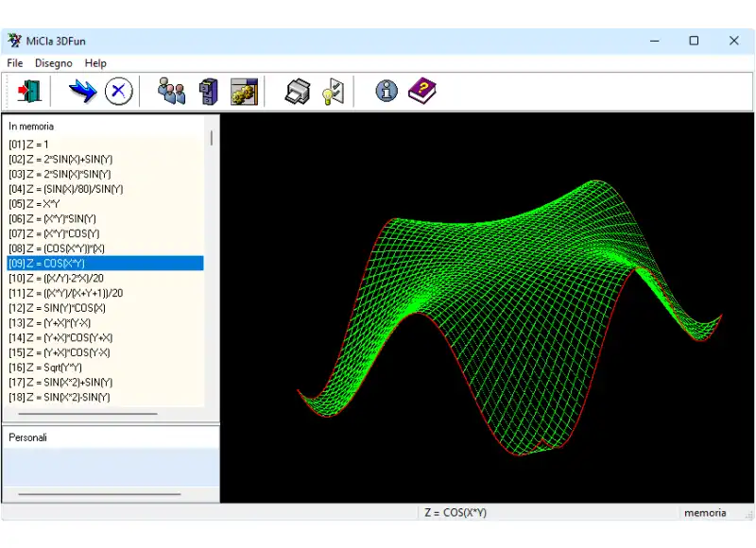Select highlighted function [09] Z = COS(X*Y)

pos(105,264)
